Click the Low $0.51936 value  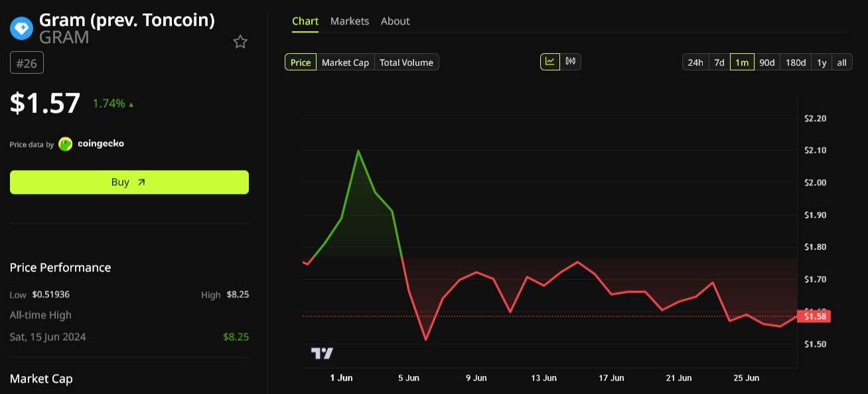coord(51,294)
